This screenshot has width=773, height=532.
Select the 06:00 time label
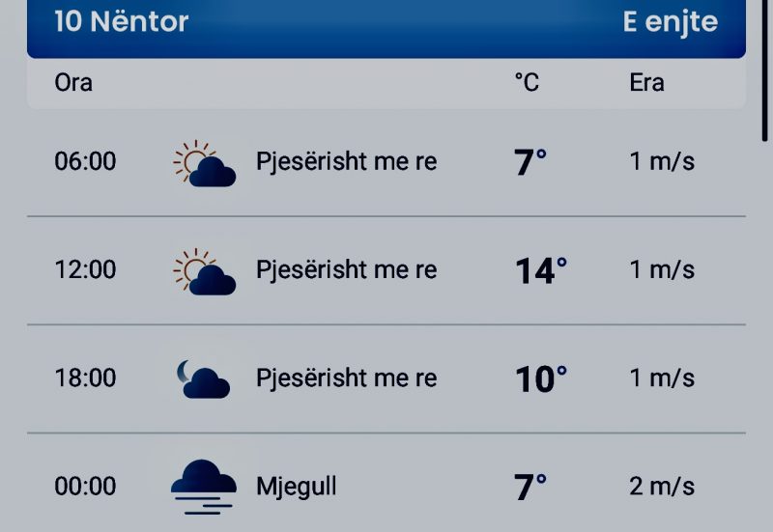click(85, 161)
